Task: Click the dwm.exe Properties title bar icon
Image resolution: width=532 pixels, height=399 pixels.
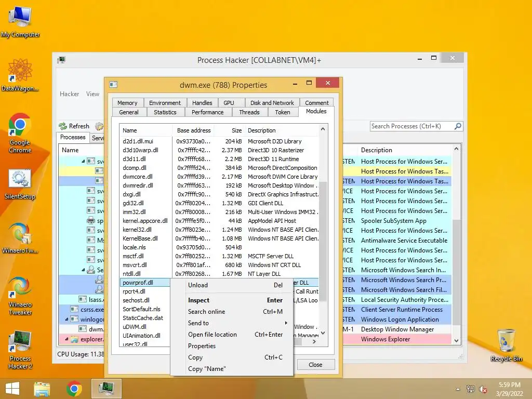Action: click(113, 85)
